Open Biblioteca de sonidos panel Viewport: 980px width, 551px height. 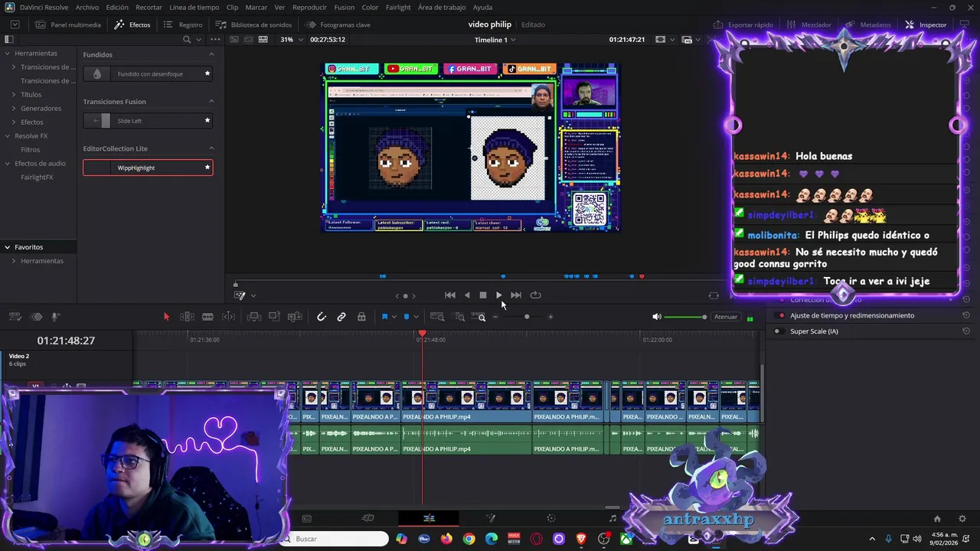click(x=253, y=24)
